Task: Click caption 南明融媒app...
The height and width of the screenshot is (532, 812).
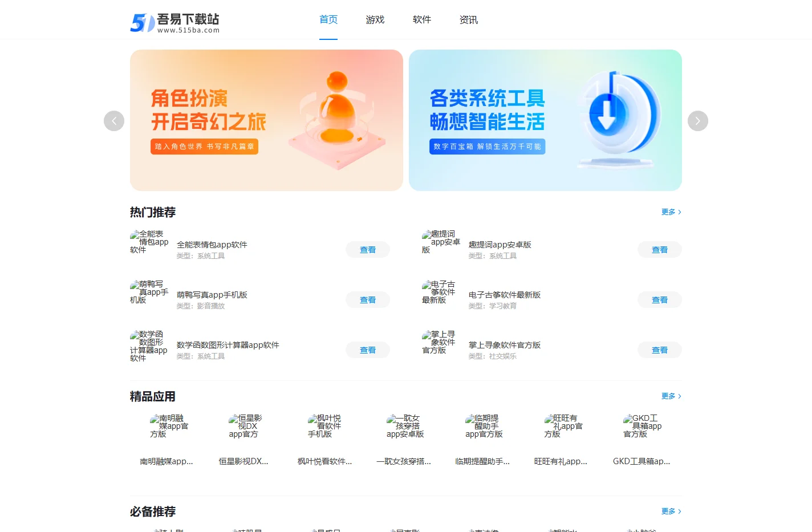Action: coord(167,461)
